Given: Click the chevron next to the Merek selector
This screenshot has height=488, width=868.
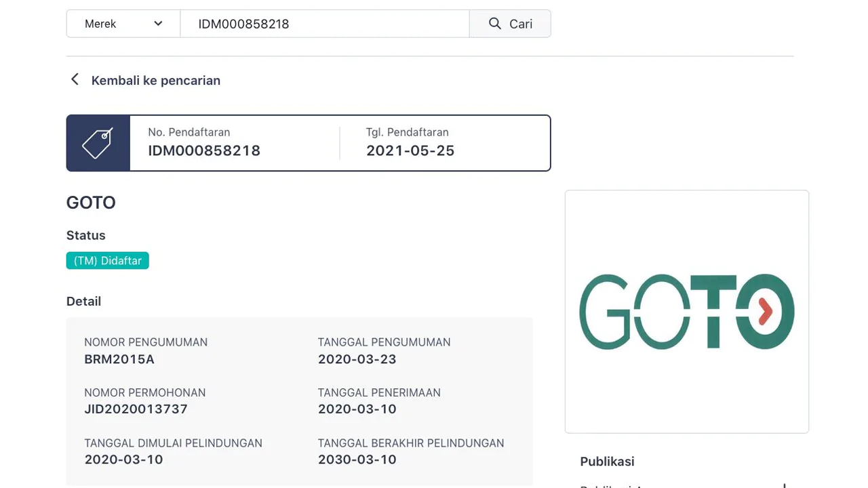Looking at the screenshot, I should pyautogui.click(x=158, y=24).
